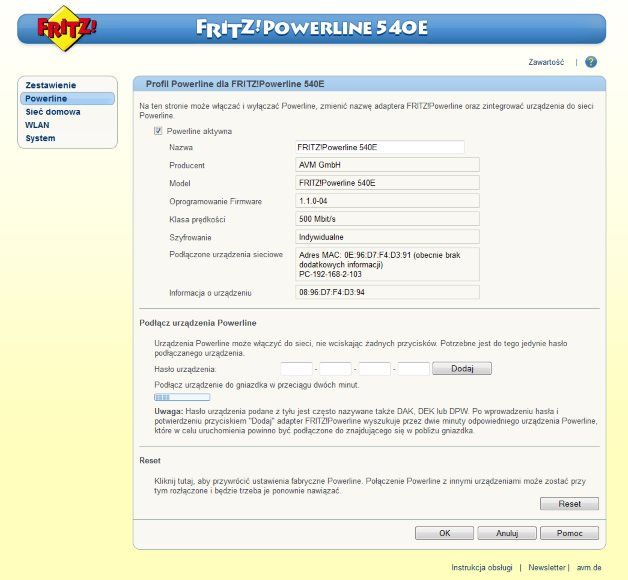Click the Szyfrowanie value Indywidualne
This screenshot has height=580, width=628.
point(387,237)
